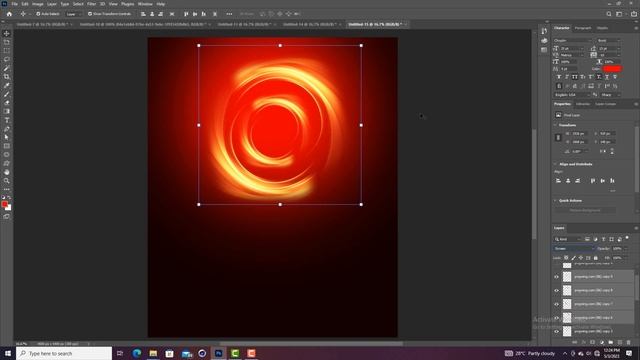This screenshot has width=640, height=360.
Task: Toggle link width and height in Transform
Action: click(x=558, y=138)
